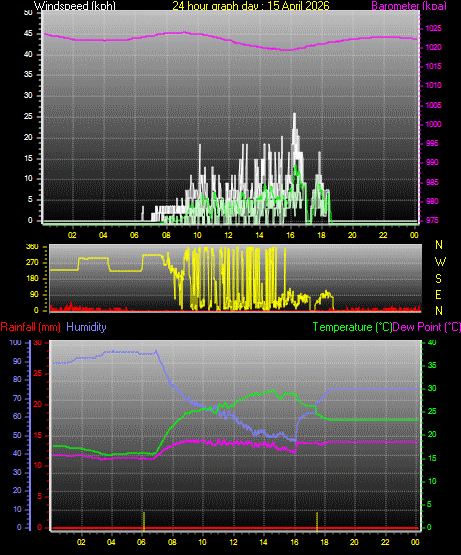Click 60 on the blue humidity axis
Viewport: 461px width, 555px height.
[17, 417]
